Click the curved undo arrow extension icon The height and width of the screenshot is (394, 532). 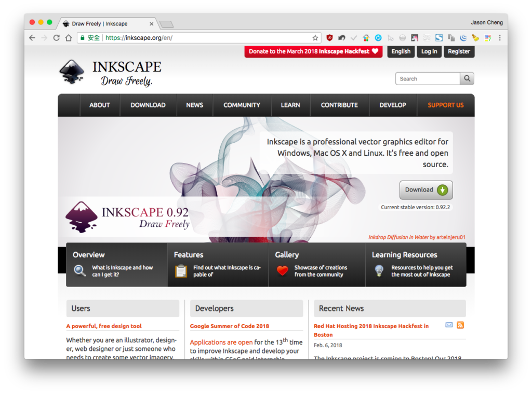tap(342, 38)
